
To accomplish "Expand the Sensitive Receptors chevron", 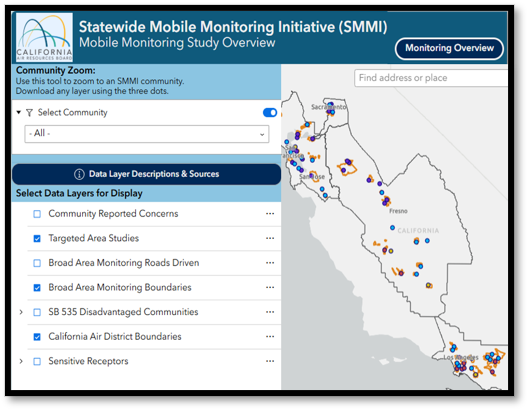I will click(21, 361).
